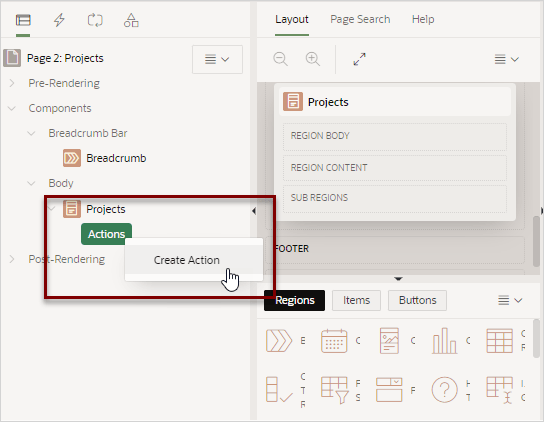544x422 pixels.
Task: Click the REGION CONTENT slot
Action: [395, 168]
